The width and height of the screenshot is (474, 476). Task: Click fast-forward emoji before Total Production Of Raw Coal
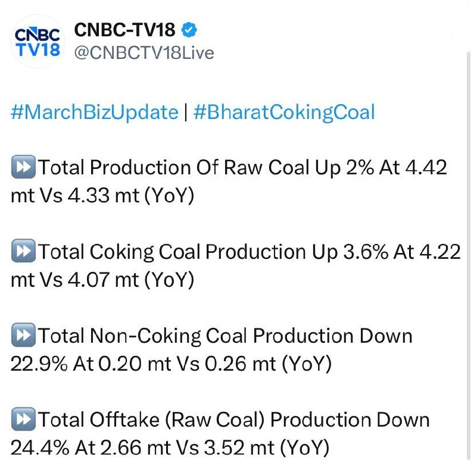(23, 168)
